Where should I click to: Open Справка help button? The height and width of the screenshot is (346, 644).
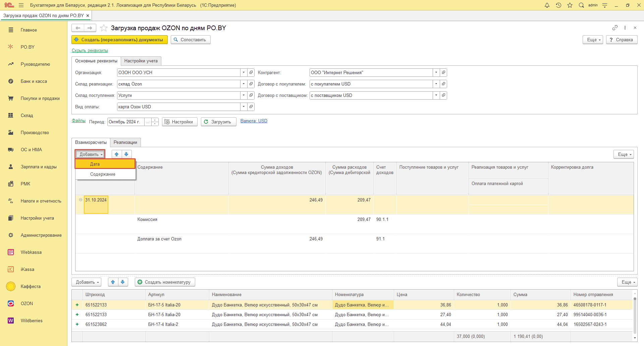622,40
